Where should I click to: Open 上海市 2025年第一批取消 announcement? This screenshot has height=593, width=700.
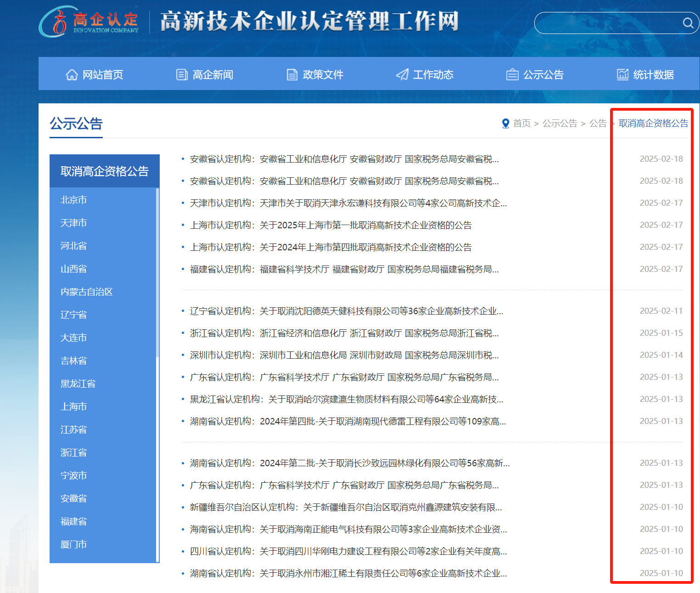pos(331,225)
